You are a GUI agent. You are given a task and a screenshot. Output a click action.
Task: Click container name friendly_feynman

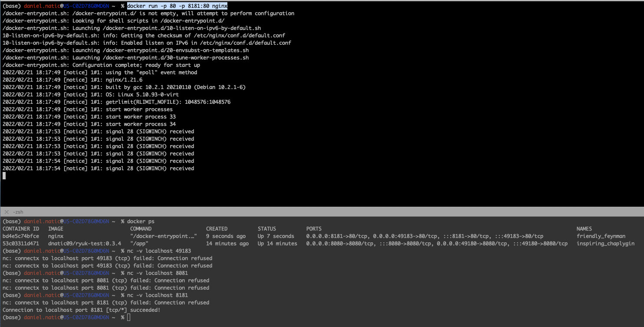pyautogui.click(x=602, y=236)
